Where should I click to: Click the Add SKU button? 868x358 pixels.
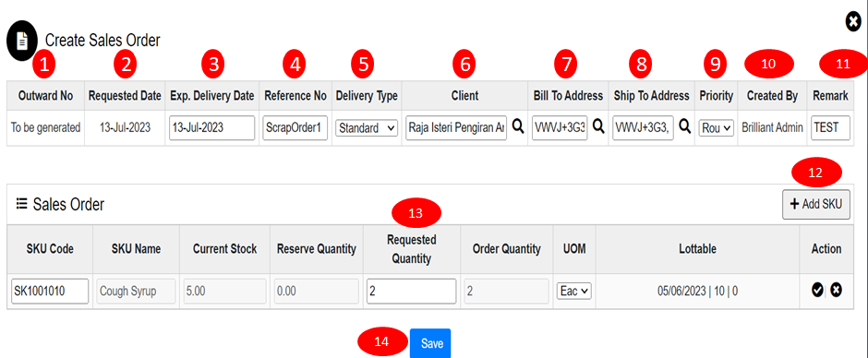816,204
